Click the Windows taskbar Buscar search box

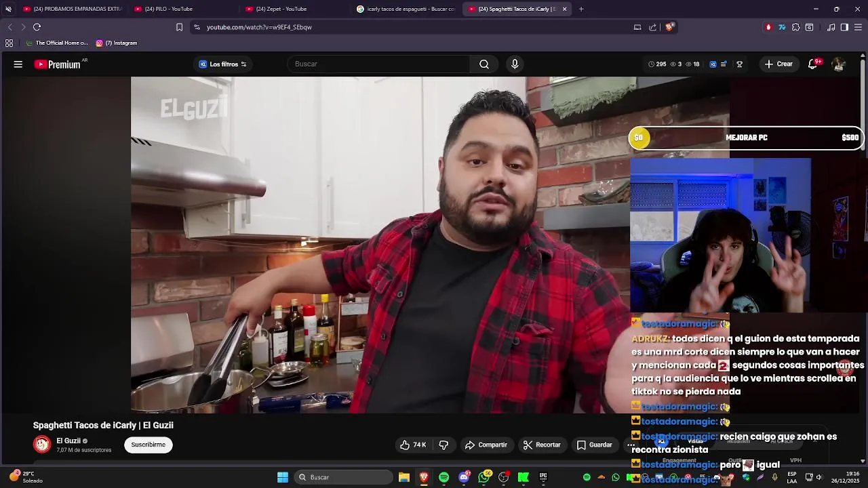click(x=344, y=477)
